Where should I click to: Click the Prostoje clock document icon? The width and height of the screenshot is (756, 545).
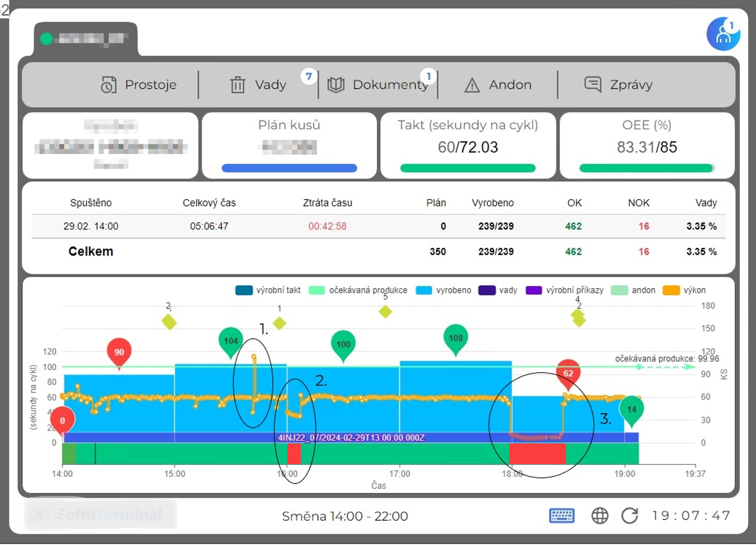(x=109, y=85)
